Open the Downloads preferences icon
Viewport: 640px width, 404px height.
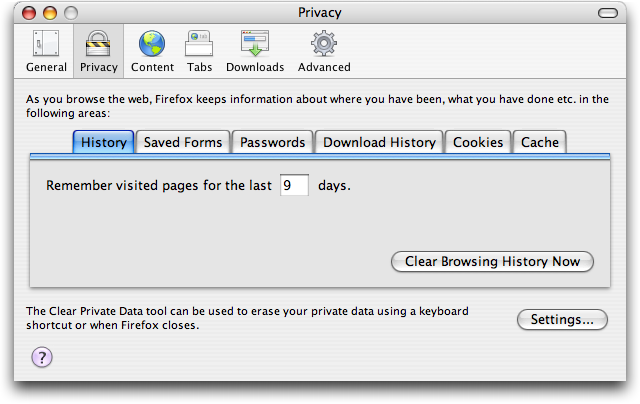(x=255, y=43)
